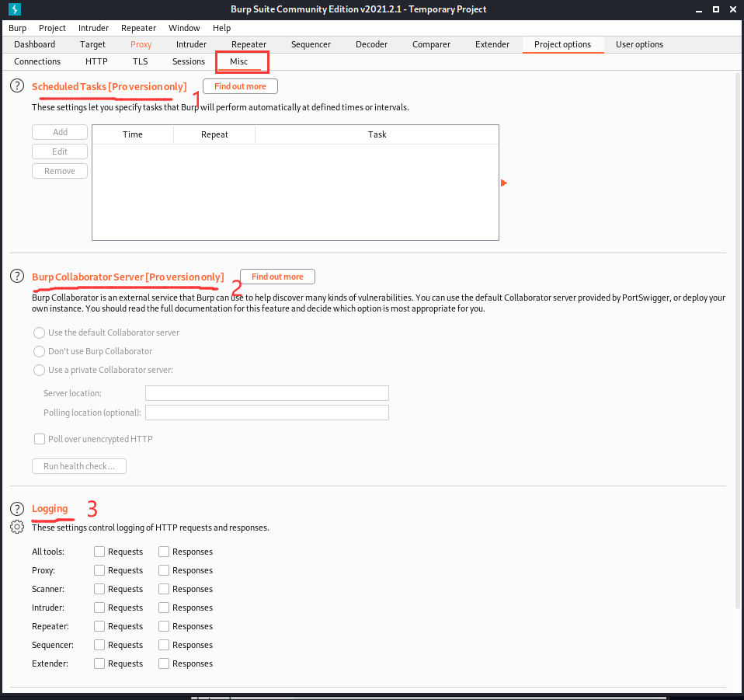Enable Extender Responses logging

coord(164,663)
